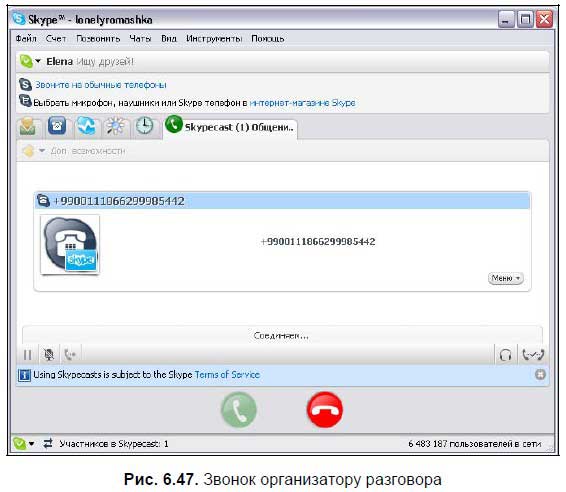Open the интернет-магазине Skype link
Screen dimensions: 566x492
pos(302,103)
